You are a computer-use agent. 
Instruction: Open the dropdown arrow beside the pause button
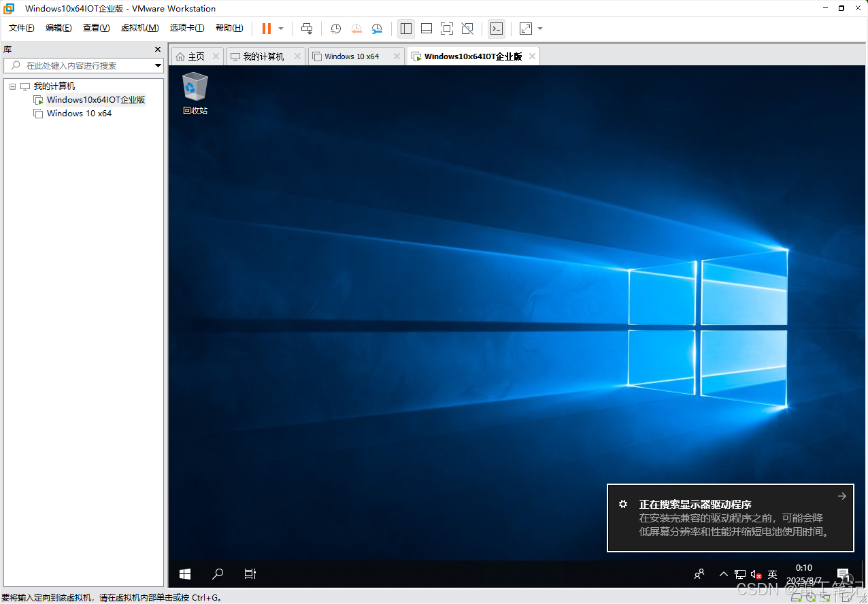point(281,29)
